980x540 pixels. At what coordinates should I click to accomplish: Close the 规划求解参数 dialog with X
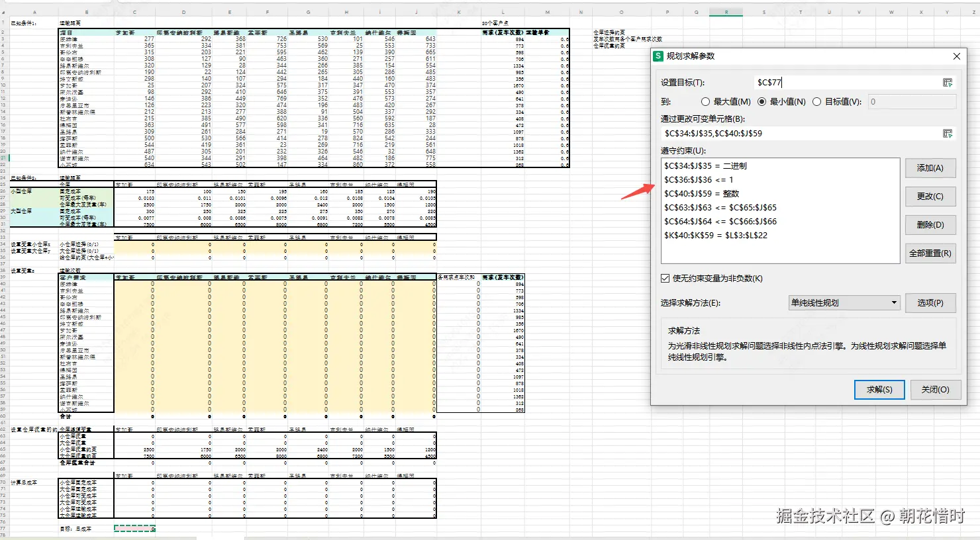[x=956, y=56]
